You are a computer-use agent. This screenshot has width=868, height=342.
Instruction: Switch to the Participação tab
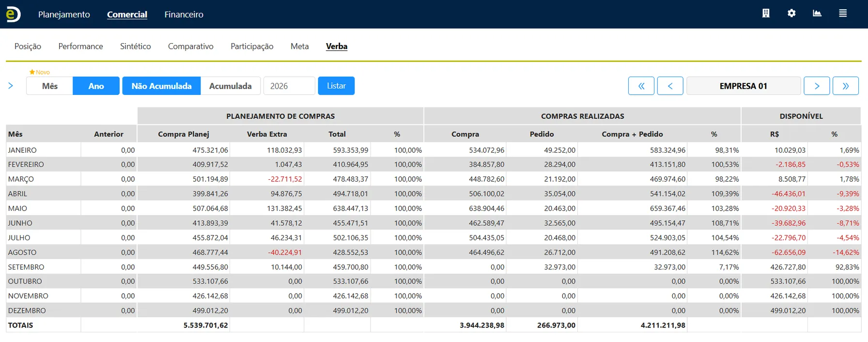252,46
